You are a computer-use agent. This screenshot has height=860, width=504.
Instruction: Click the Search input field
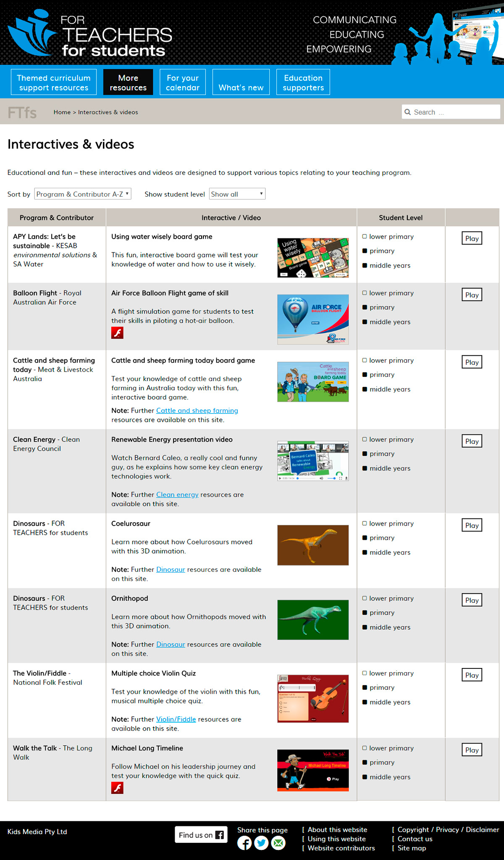[x=451, y=112]
